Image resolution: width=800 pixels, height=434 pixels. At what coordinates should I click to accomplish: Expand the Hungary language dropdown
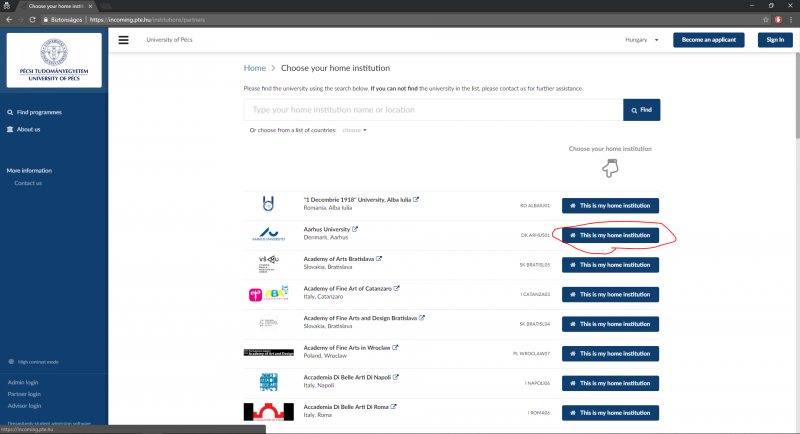tap(641, 40)
